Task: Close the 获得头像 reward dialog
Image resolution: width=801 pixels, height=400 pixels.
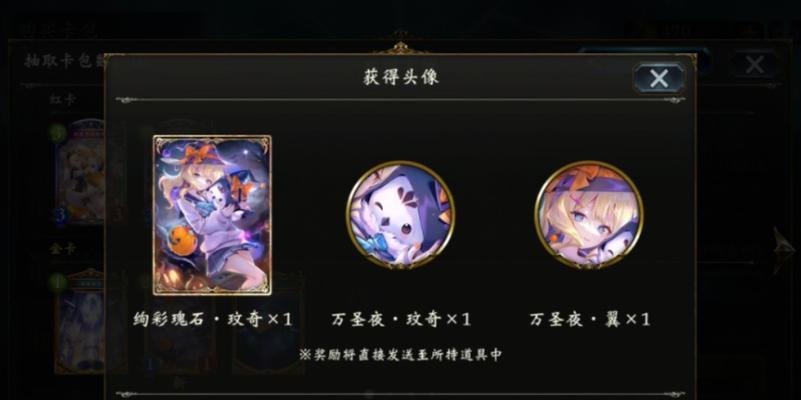Action: (659, 79)
